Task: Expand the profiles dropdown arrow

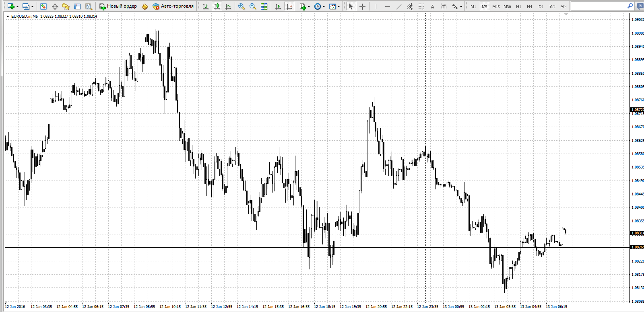Action: click(32, 6)
